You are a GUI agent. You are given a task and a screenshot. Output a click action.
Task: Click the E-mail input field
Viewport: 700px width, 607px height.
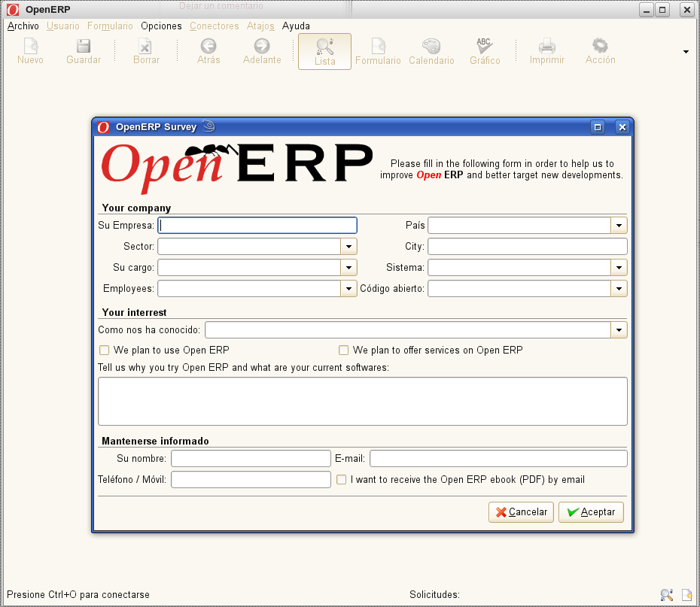[x=499, y=459]
